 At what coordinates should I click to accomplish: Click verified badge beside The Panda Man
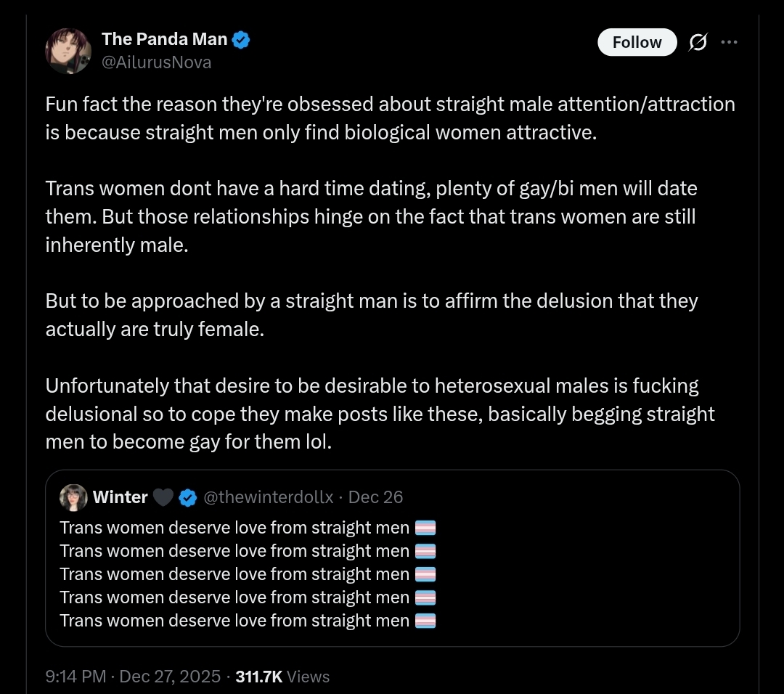pos(242,40)
